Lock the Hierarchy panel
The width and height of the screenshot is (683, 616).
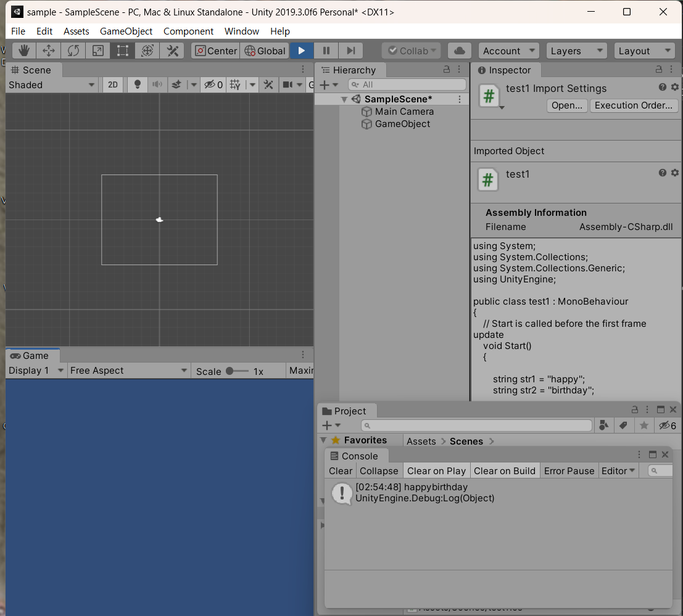click(447, 69)
